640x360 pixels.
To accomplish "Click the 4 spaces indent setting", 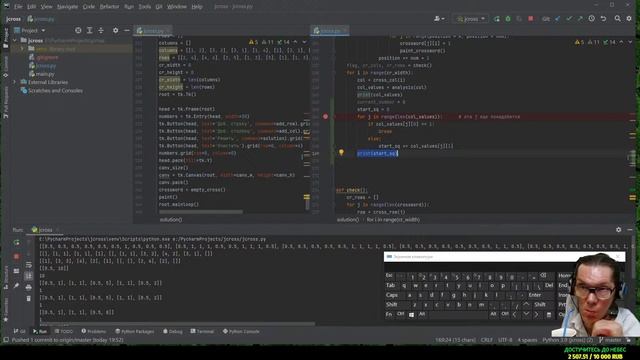I will point(527,340).
